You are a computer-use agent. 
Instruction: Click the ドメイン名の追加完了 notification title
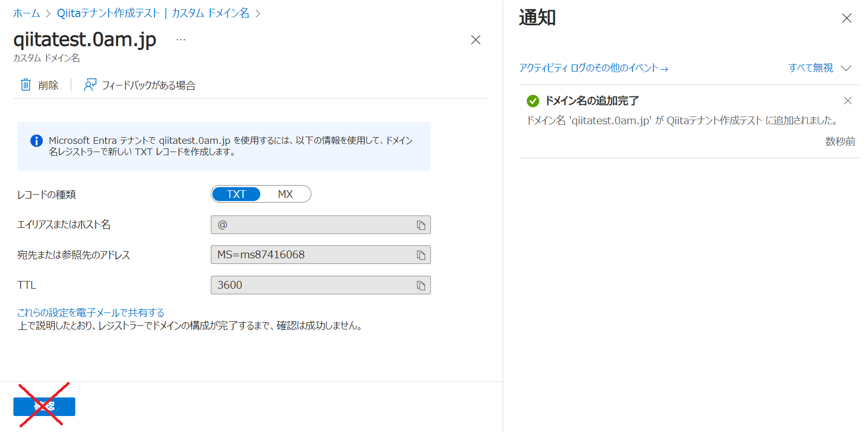click(592, 101)
